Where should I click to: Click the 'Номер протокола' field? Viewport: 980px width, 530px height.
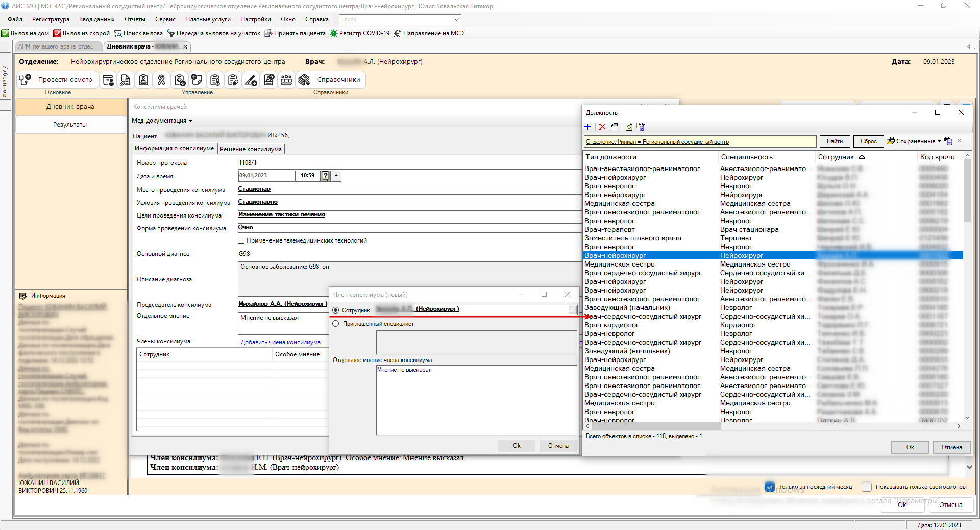click(409, 163)
